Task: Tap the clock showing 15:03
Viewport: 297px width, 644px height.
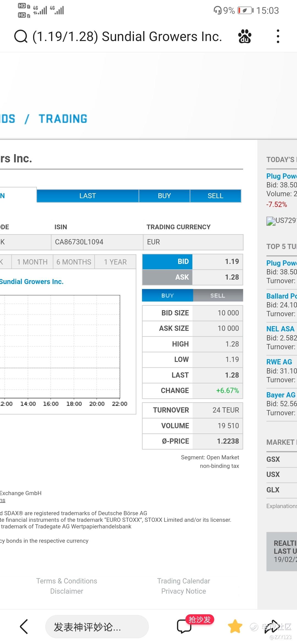Action: tap(267, 10)
